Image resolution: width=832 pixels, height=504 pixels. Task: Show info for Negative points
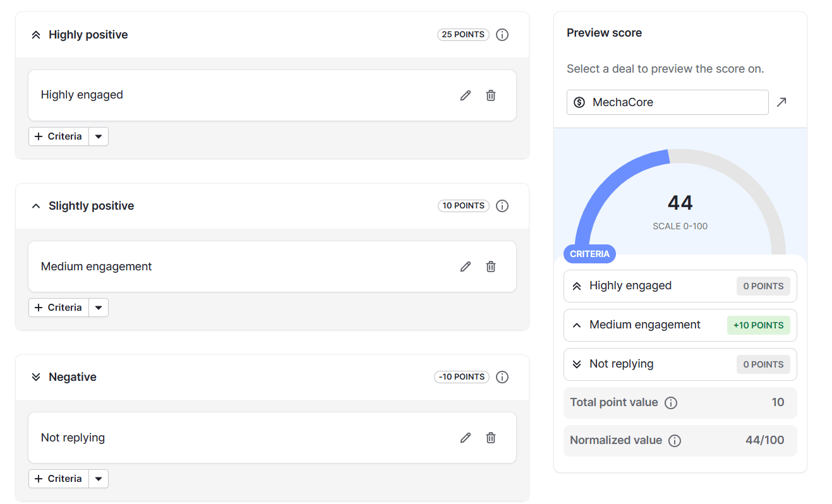click(502, 377)
